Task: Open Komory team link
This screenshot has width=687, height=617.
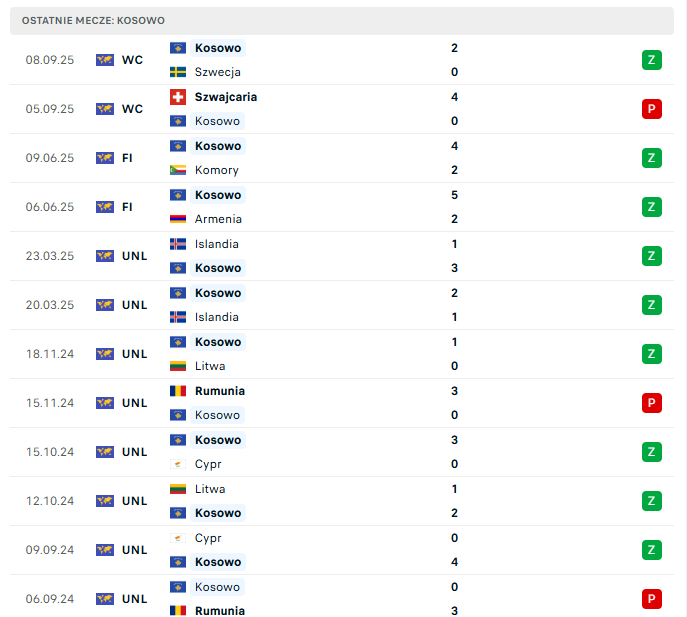Action: [x=216, y=170]
